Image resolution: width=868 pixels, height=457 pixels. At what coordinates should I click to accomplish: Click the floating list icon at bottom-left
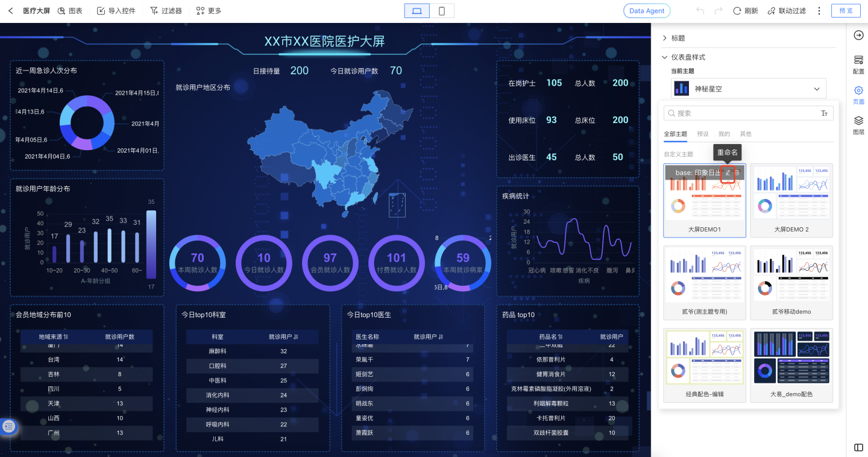(9, 426)
